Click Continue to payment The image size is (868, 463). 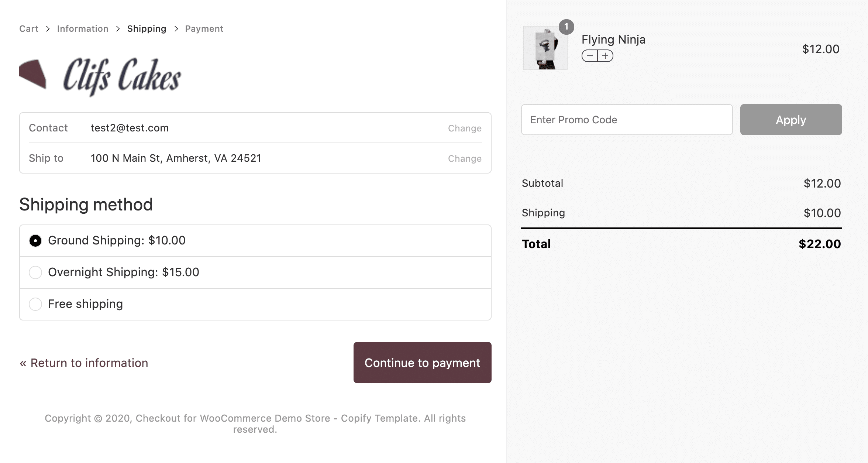[x=422, y=363]
